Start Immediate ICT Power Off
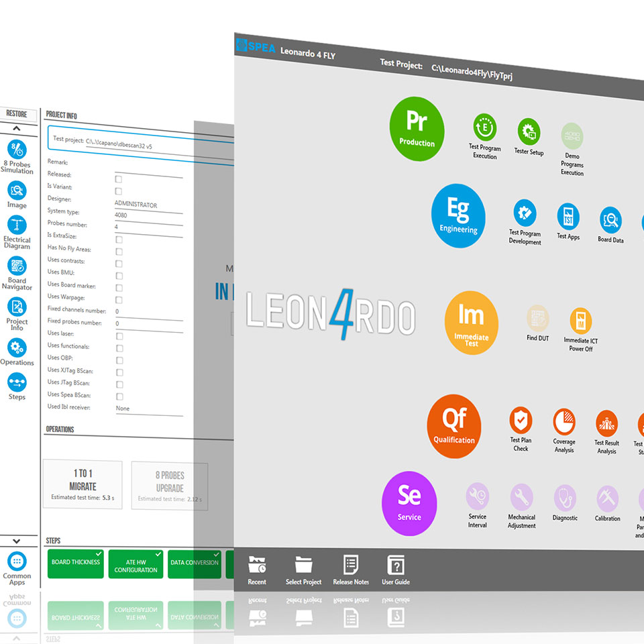The image size is (644, 644). 580,321
